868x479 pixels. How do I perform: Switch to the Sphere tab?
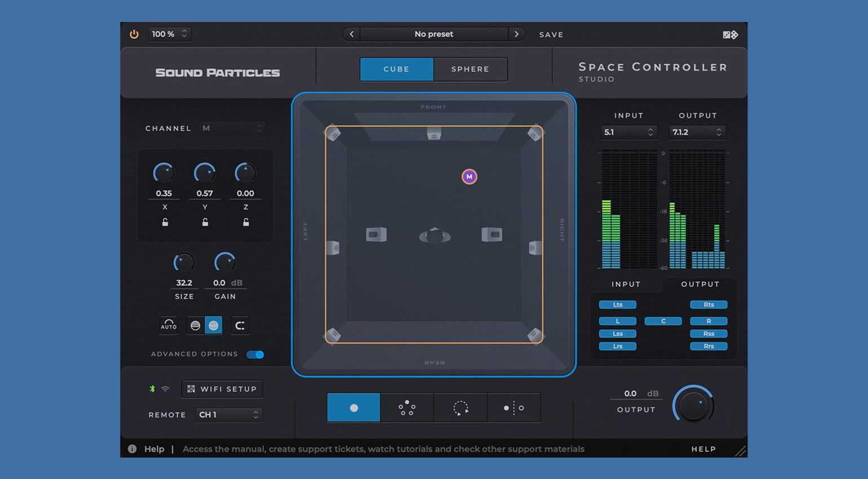click(470, 69)
